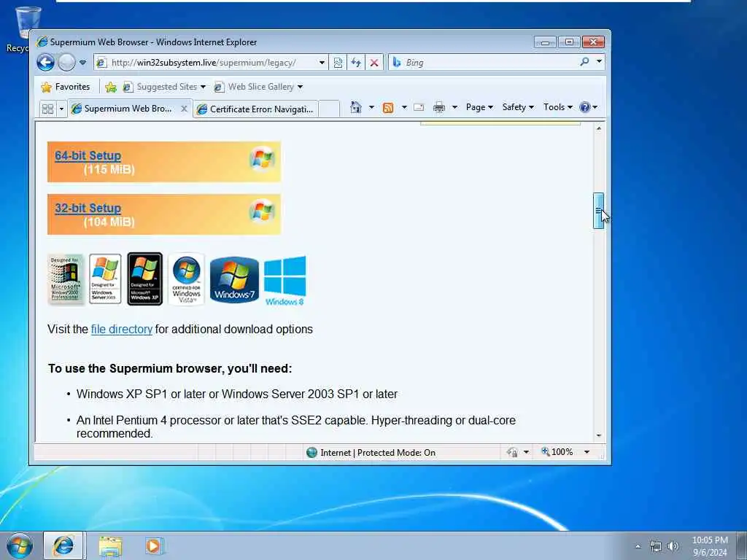Click the Recycle Bin desktop icon
747x560 pixels.
27,28
